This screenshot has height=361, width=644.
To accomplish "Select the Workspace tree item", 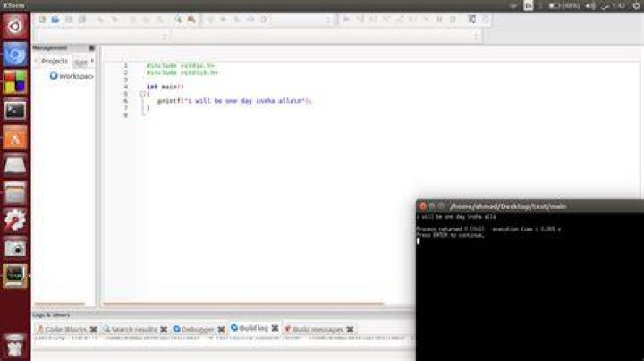I will click(72, 76).
